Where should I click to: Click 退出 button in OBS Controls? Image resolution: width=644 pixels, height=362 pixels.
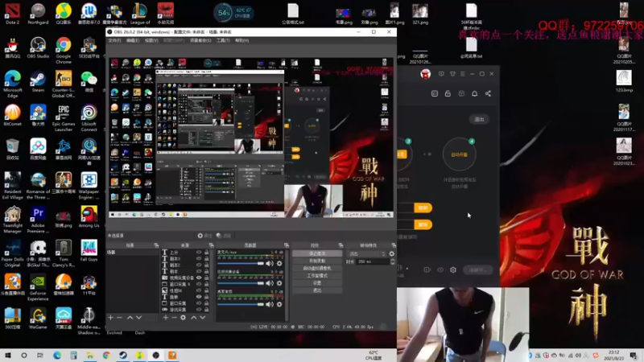317,290
